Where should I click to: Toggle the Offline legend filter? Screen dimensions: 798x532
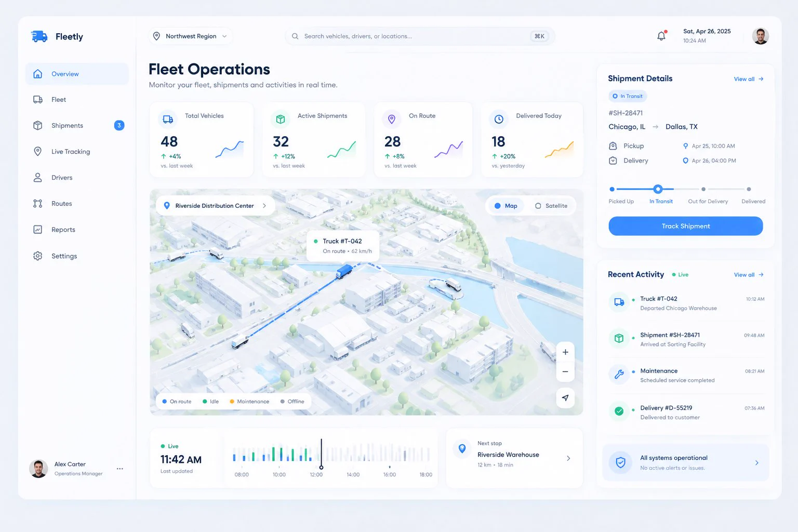[292, 402]
